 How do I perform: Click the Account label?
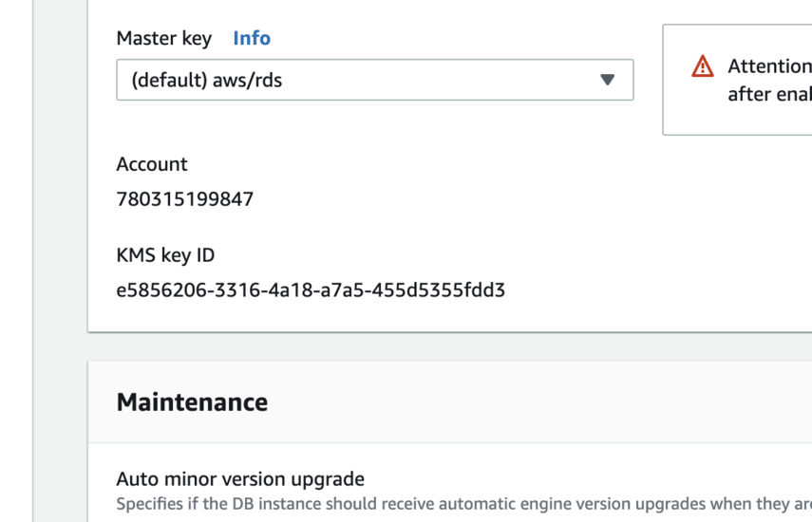(x=152, y=164)
